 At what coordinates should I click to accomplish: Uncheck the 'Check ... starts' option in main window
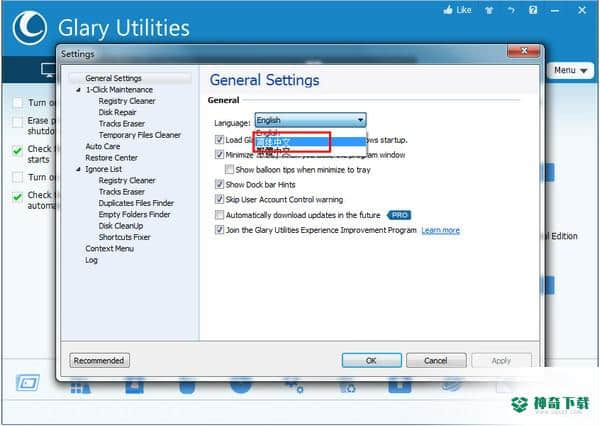tap(17, 151)
